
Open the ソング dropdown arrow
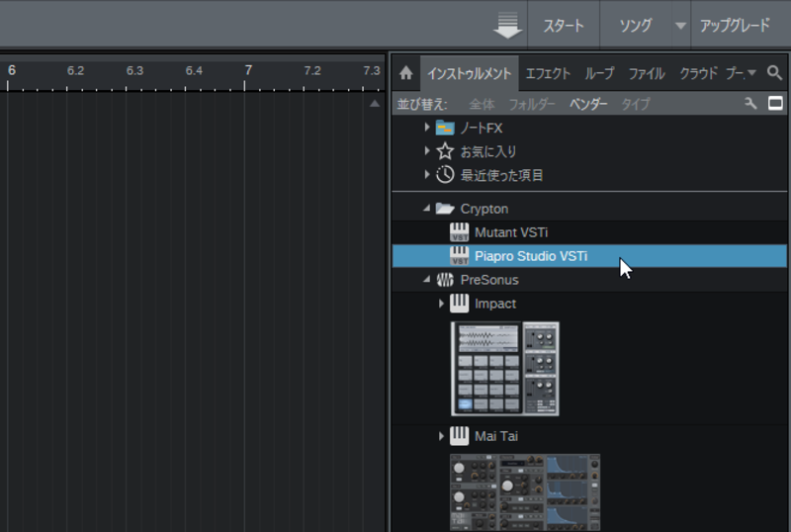click(x=680, y=26)
